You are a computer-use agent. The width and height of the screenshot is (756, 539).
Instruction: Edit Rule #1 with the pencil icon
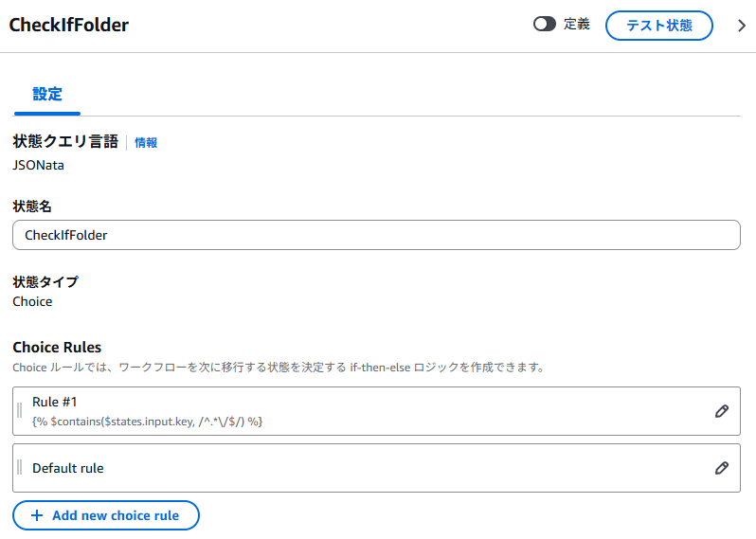(722, 411)
